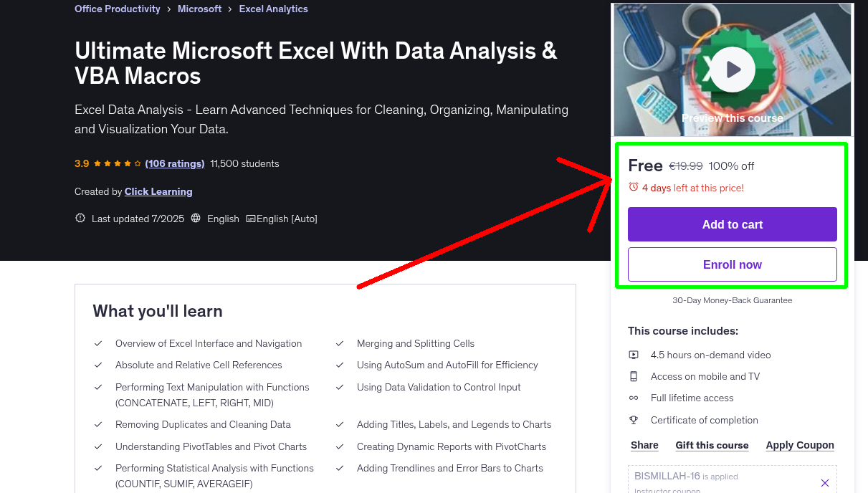Click 'Understanding PivotTables and Pivot Charts' item
The height and width of the screenshot is (493, 868).
point(211,446)
